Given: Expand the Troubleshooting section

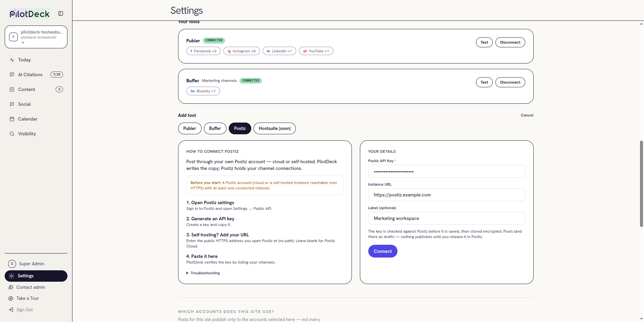Looking at the screenshot, I should click(x=203, y=273).
